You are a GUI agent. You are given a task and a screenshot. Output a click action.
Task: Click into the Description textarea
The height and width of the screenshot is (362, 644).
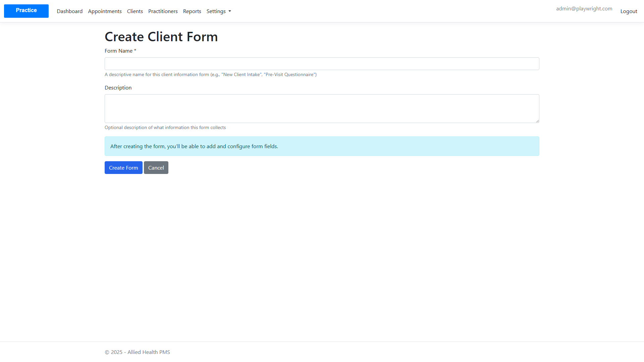(x=322, y=109)
